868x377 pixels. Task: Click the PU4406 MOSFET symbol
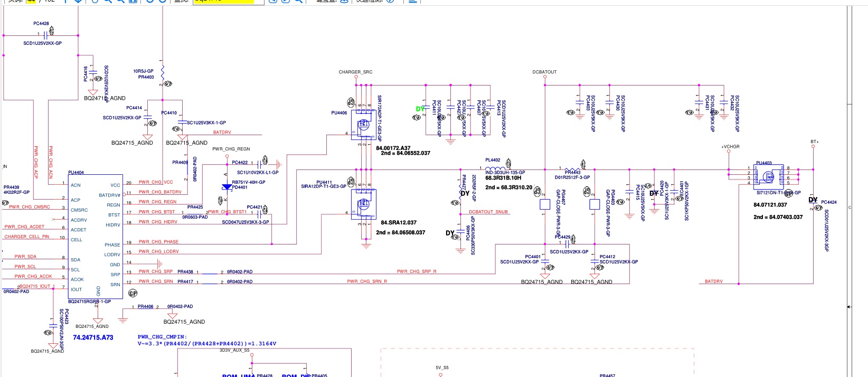point(363,125)
